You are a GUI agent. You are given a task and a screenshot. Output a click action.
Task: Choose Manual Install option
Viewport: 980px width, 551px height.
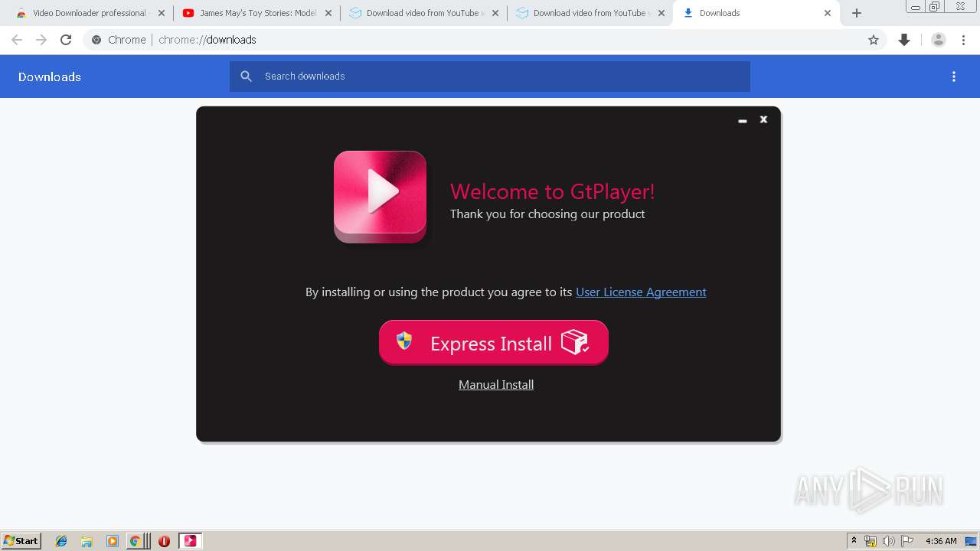496,384
